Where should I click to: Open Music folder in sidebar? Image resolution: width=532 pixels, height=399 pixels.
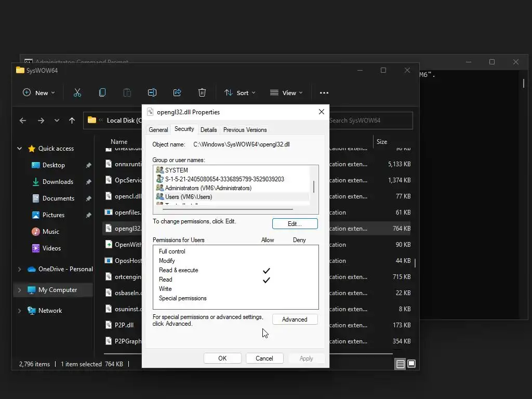50,232
